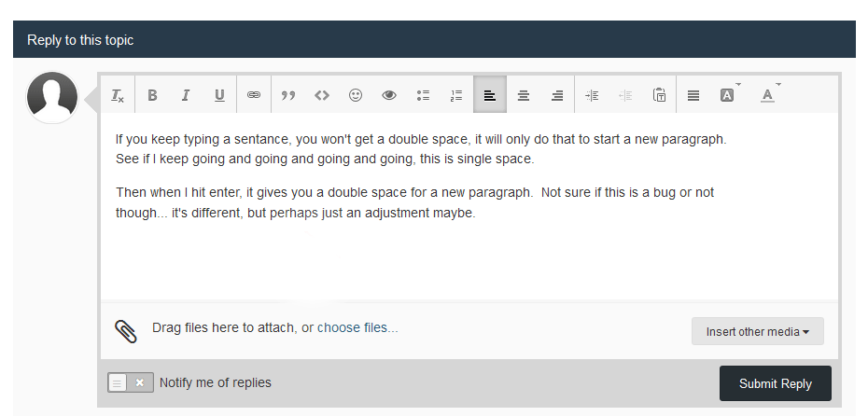
Task: Insert a block quote
Action: point(287,95)
